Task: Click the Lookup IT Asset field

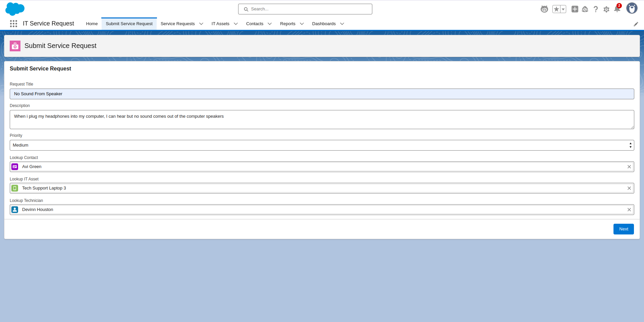Action: 322,188
